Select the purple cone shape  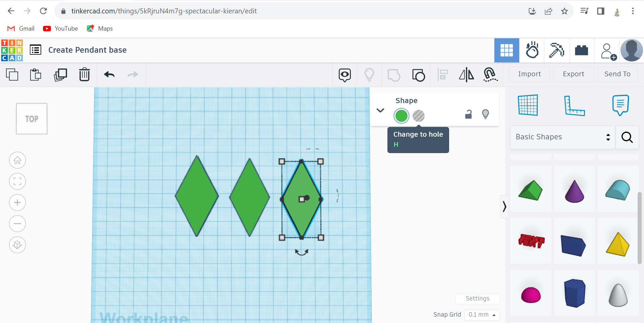[x=575, y=191]
